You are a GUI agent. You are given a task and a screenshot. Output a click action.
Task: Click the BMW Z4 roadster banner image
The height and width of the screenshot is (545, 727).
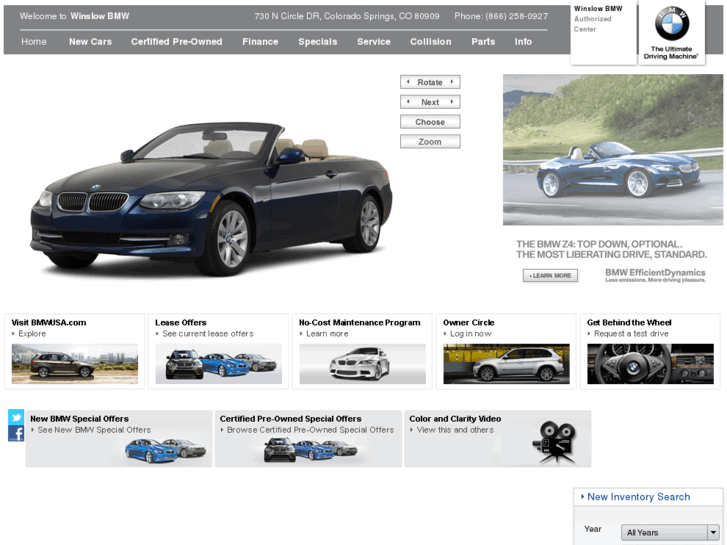pyautogui.click(x=613, y=150)
